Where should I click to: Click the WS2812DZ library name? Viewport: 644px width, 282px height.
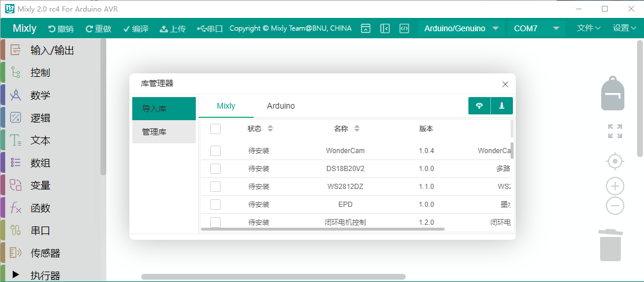[x=345, y=187]
